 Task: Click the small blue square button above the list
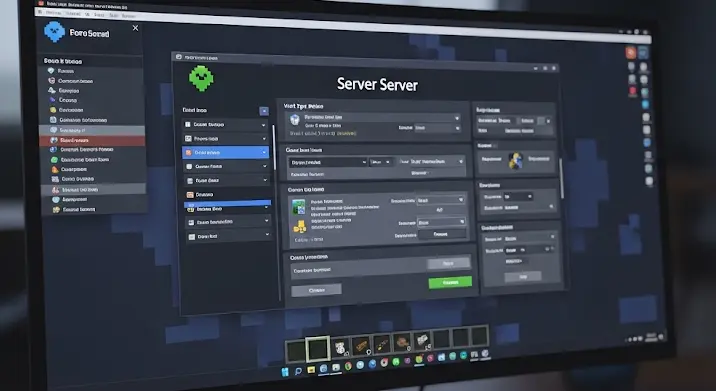point(264,111)
